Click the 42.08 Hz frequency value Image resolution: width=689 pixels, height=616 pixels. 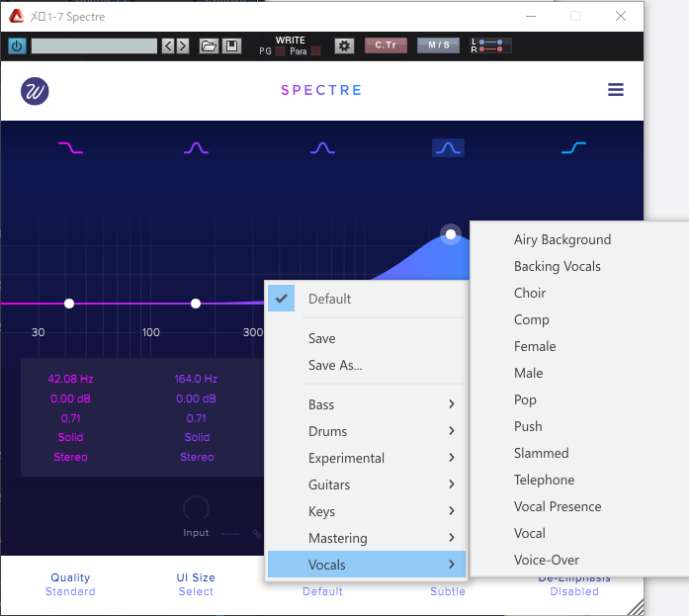(x=71, y=379)
